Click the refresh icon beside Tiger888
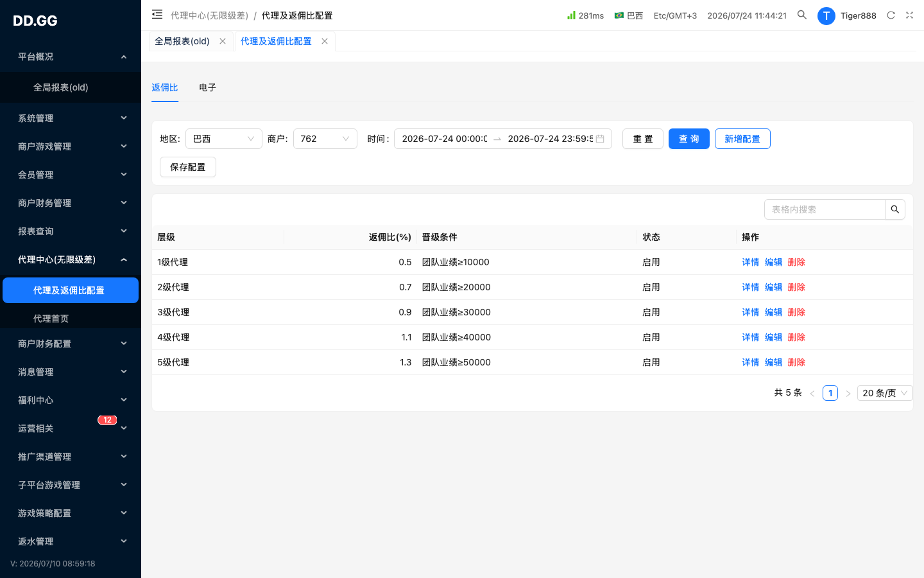 coord(891,15)
